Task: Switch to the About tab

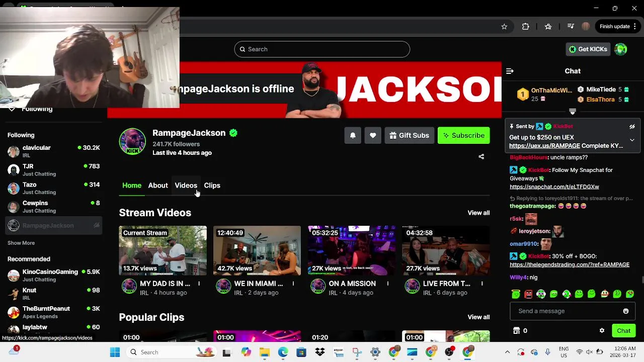Action: 158,186
